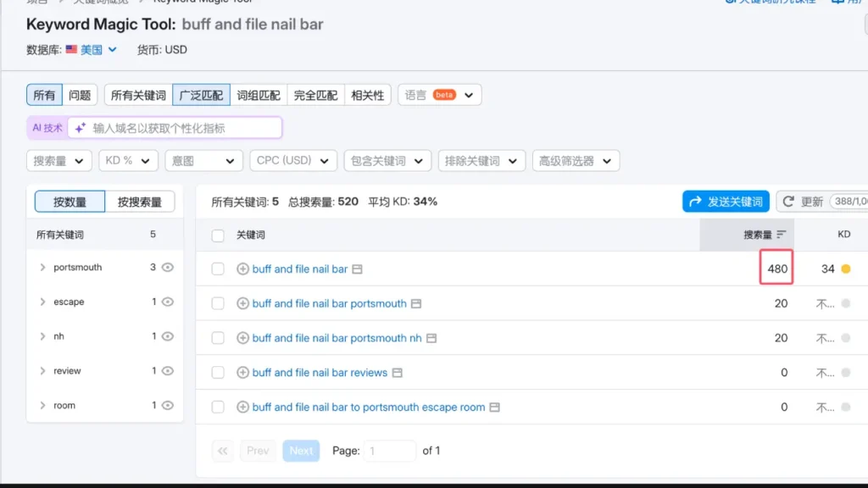The width and height of the screenshot is (868, 488).
Task: Select the 词组匹配 tab
Action: pyautogui.click(x=259, y=95)
